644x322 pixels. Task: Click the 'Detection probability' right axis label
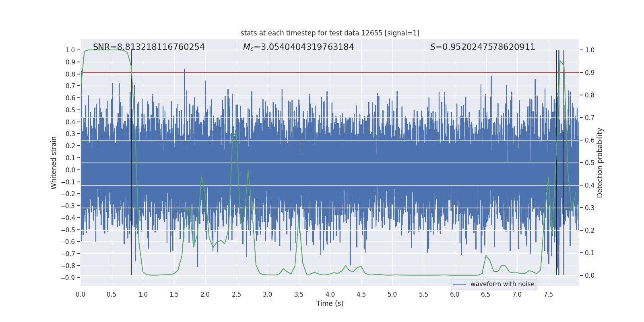pyautogui.click(x=600, y=163)
